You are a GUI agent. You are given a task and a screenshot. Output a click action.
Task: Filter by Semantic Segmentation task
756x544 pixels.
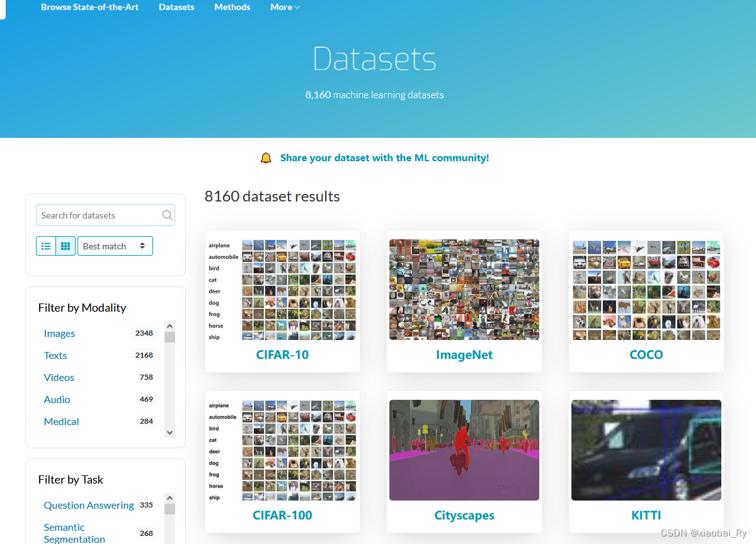[x=74, y=533]
